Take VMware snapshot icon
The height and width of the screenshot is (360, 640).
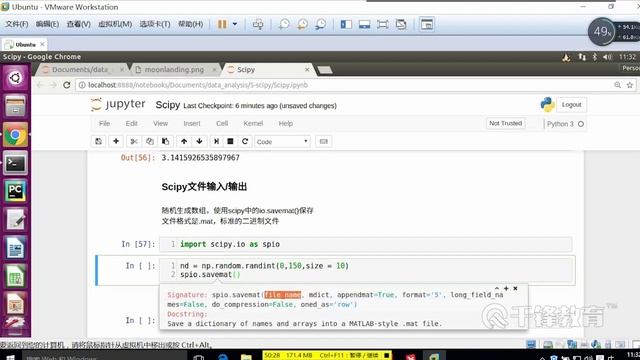coord(284,24)
